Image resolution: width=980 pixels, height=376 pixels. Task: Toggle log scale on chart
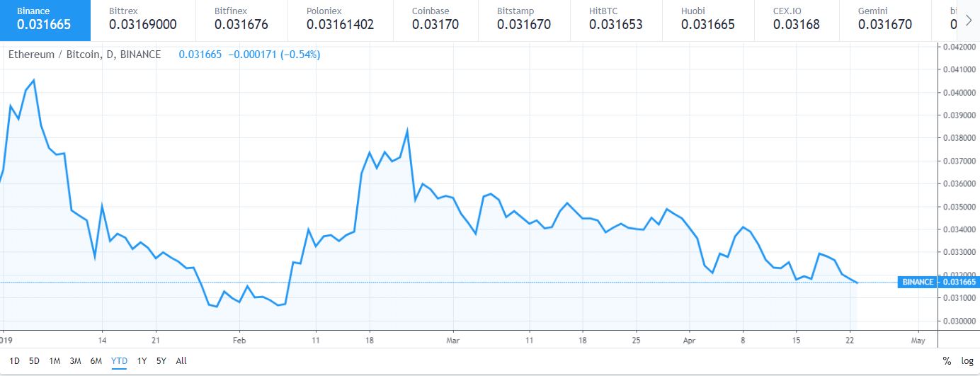click(967, 361)
